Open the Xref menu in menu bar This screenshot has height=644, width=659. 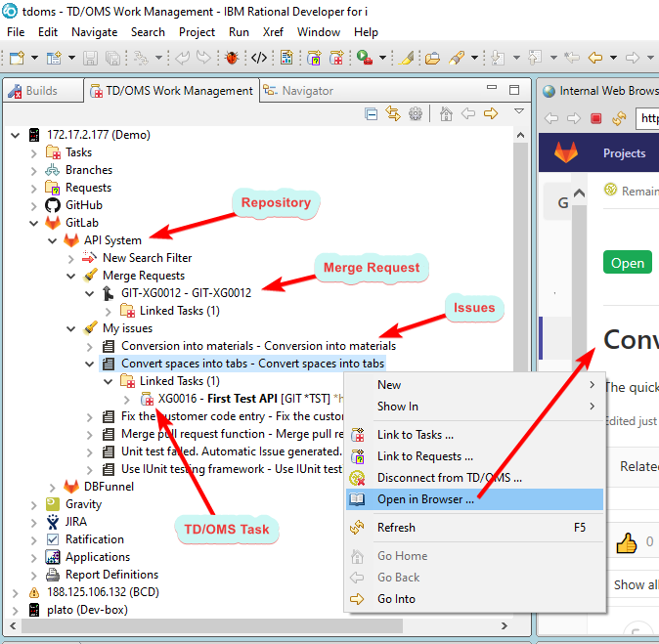(x=273, y=32)
